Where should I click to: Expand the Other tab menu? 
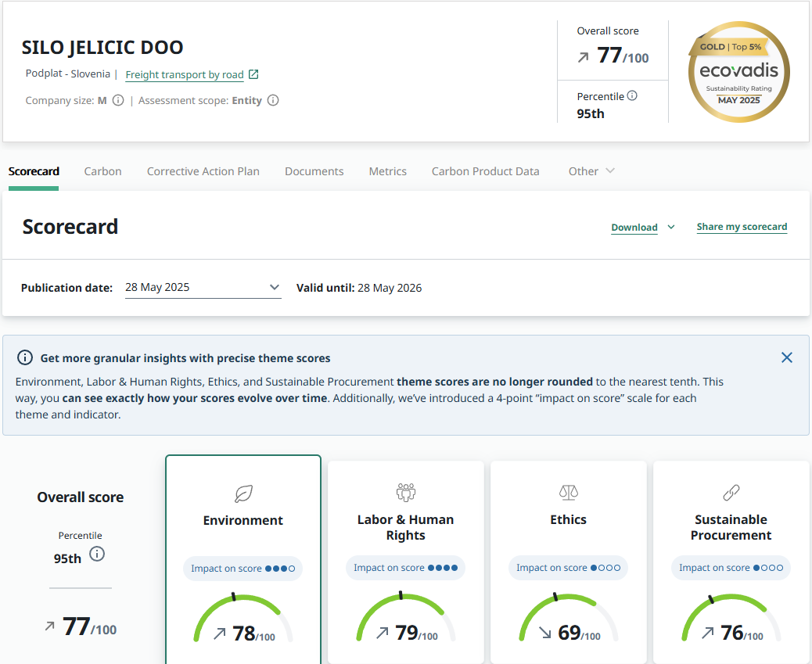tap(591, 171)
